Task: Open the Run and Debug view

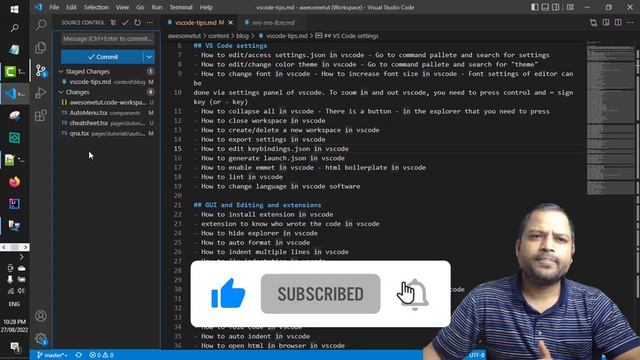Action: click(x=41, y=93)
